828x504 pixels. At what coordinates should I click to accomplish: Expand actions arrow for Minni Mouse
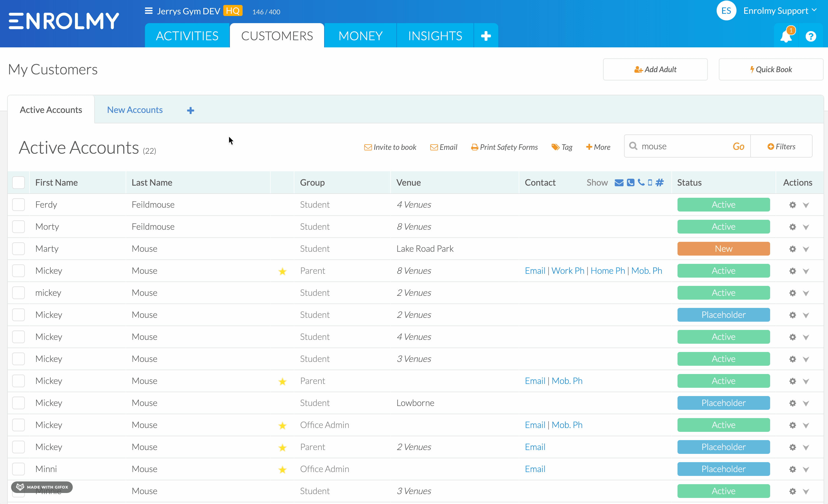click(806, 469)
